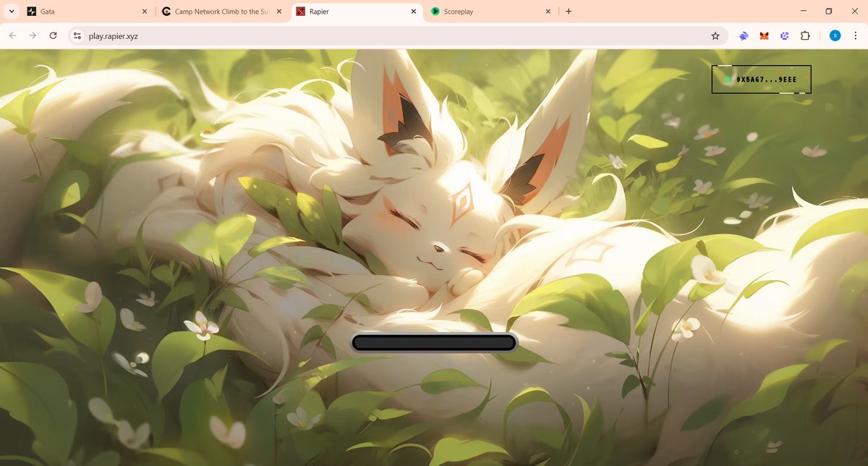Viewport: 868px width, 466px height.
Task: Focus the play.rapier.xyz address bar
Action: pos(398,35)
